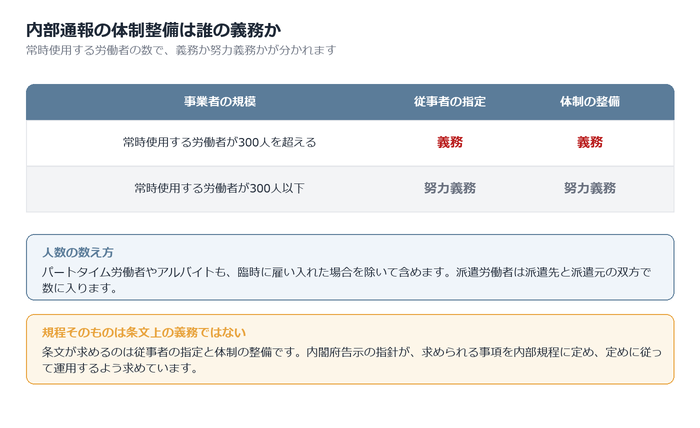The height and width of the screenshot is (428, 700).
Task: Click the title 内部通報の体制整備は誰の義務か
Action: [154, 30]
